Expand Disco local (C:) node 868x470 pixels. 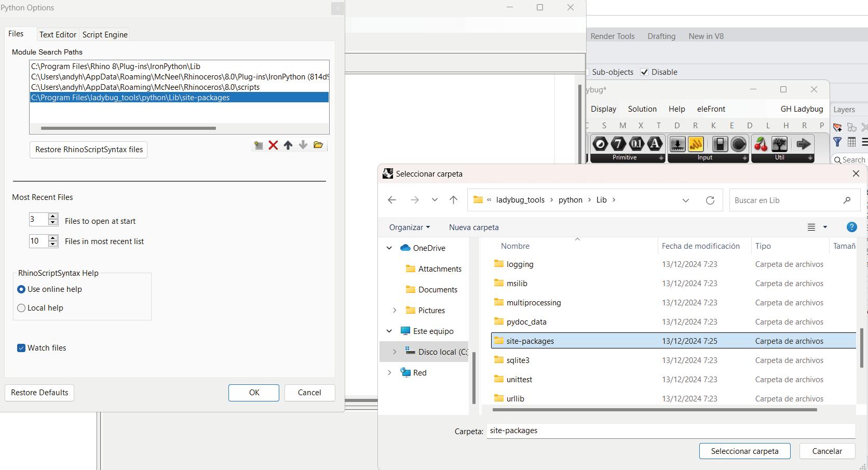click(x=395, y=352)
